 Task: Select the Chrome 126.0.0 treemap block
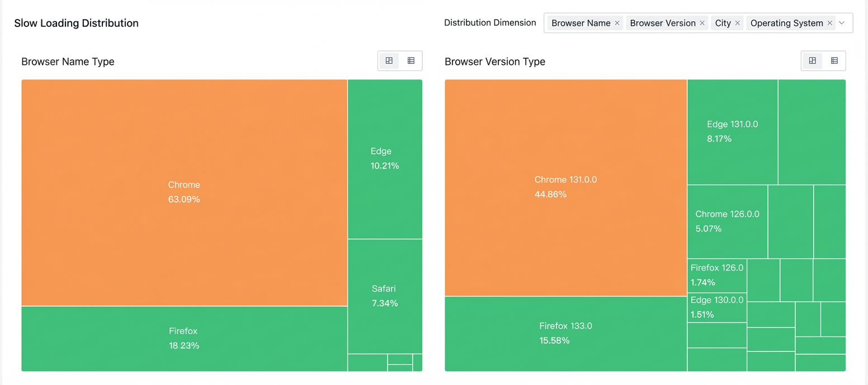pos(727,222)
